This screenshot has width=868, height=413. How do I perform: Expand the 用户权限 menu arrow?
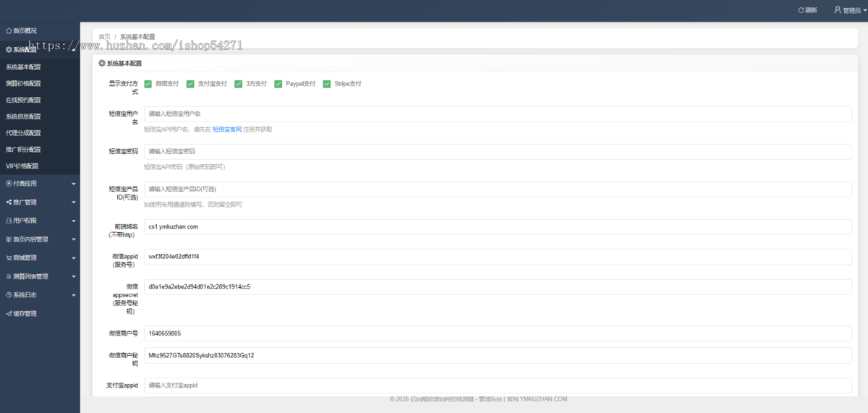tap(74, 221)
